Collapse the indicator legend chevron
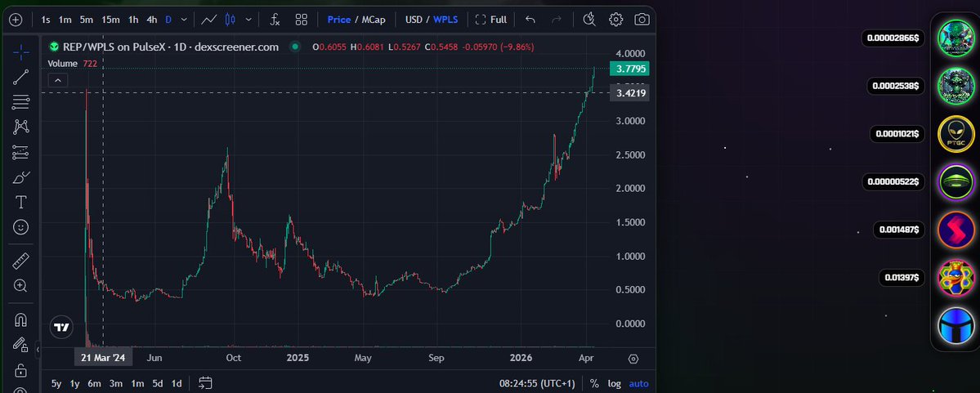This screenshot has width=980, height=393. point(57,80)
